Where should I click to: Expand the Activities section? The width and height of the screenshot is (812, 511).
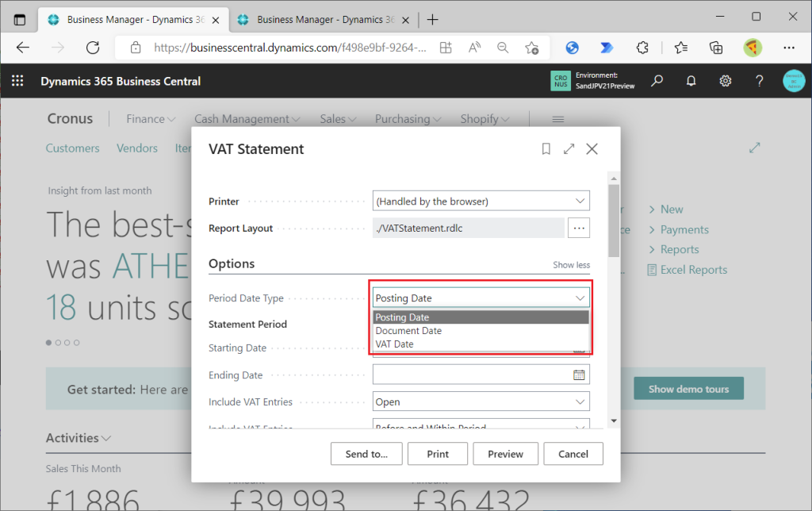pyautogui.click(x=79, y=438)
